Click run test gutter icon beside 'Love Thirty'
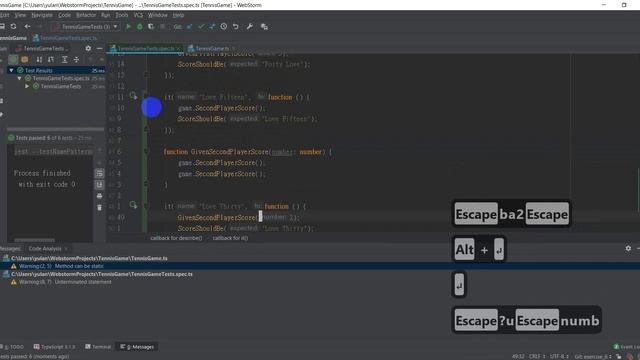Viewport: 640px width, 360px height. (x=133, y=205)
